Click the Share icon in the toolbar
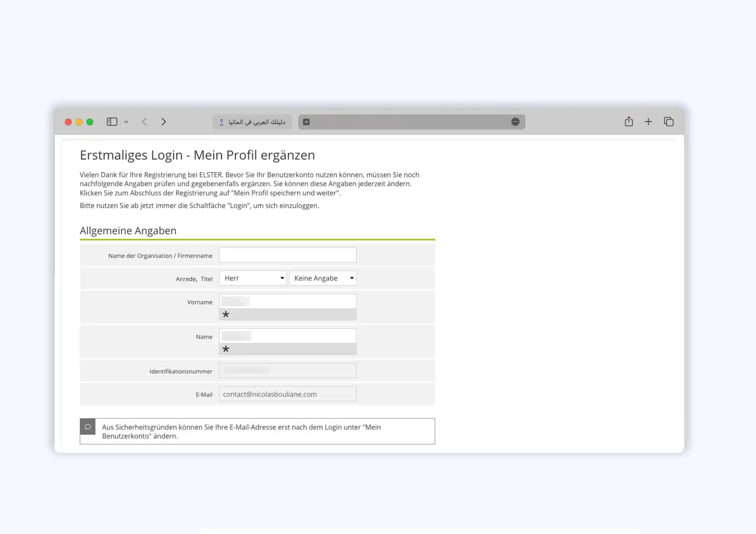Viewport: 756px width, 534px height. pyautogui.click(x=629, y=122)
